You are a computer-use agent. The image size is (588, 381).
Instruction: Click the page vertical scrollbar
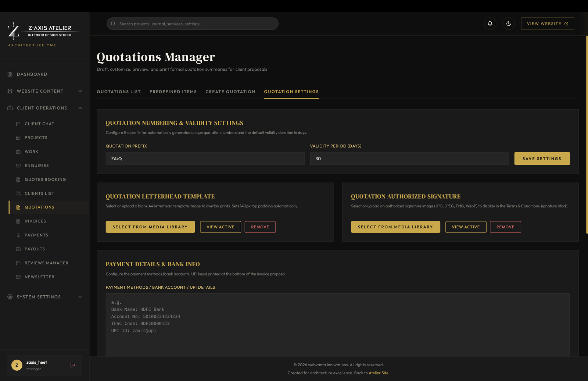pyautogui.click(x=587, y=135)
